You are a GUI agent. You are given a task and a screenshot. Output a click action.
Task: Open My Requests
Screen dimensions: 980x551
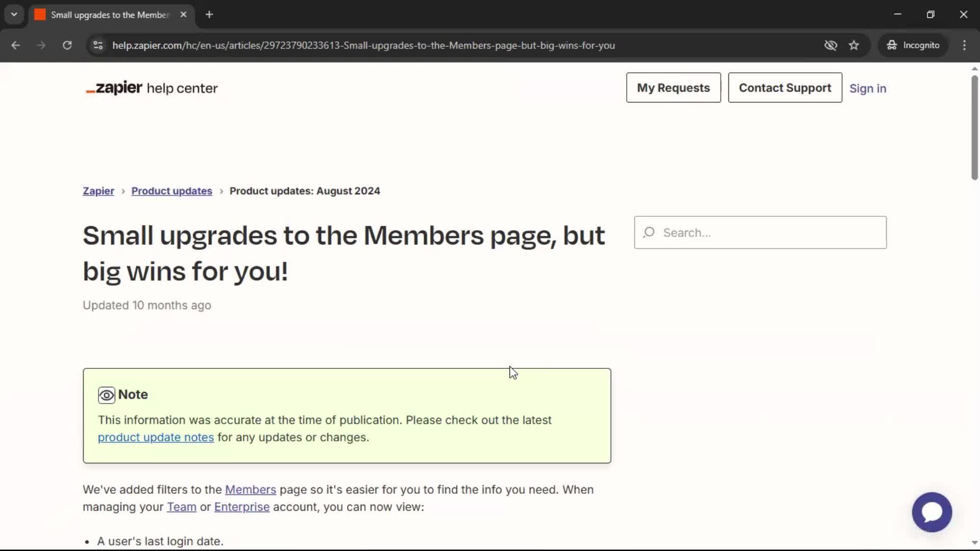[673, 88]
